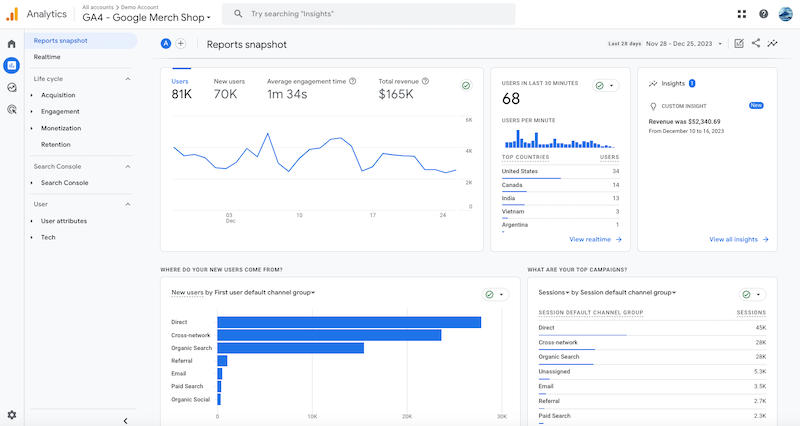Image resolution: width=800 pixels, height=426 pixels.
Task: Open the Help question mark icon
Action: point(763,14)
